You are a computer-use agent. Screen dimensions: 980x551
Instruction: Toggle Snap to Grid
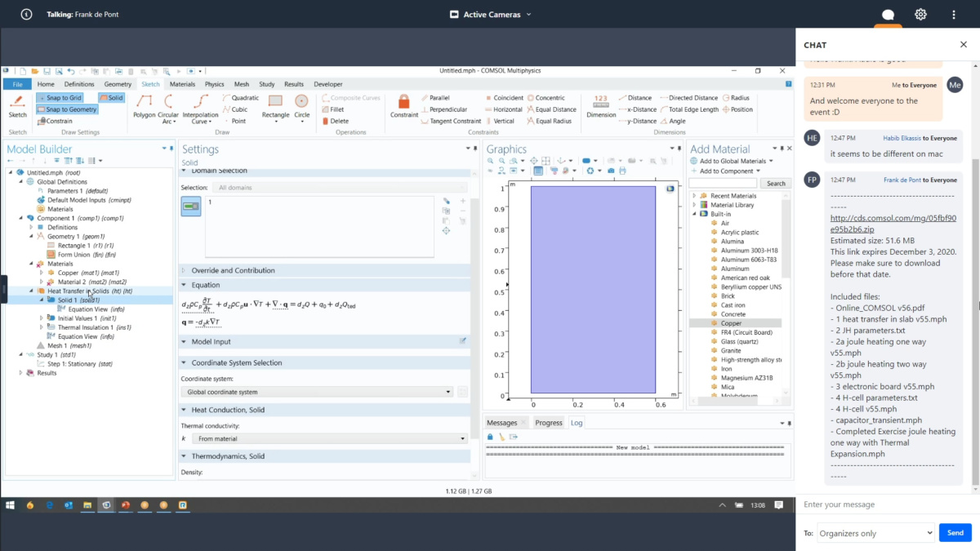58,98
